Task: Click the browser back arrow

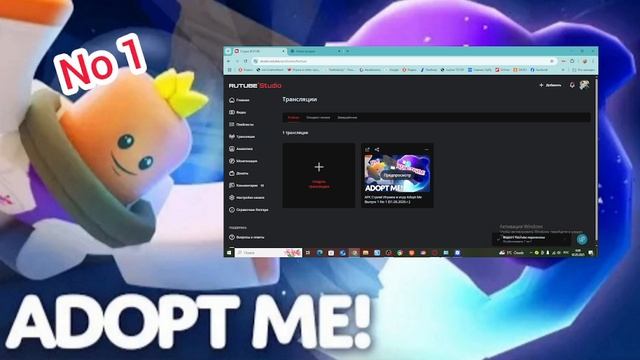Action: tap(229, 61)
